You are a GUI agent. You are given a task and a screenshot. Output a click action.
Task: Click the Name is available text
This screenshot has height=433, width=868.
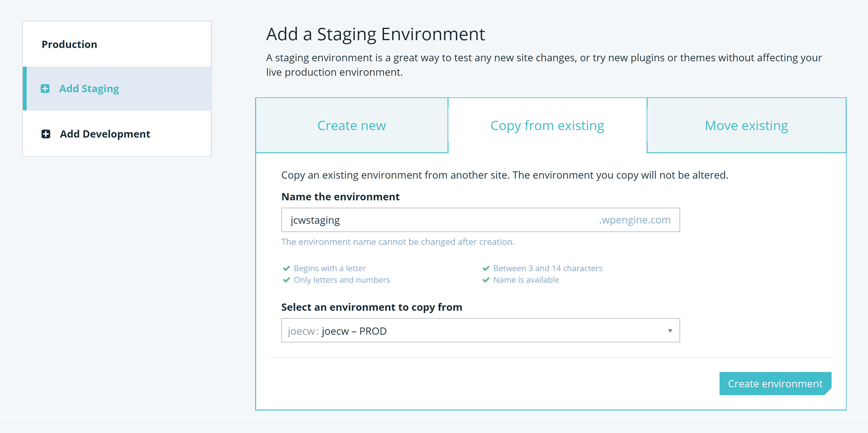coord(526,280)
